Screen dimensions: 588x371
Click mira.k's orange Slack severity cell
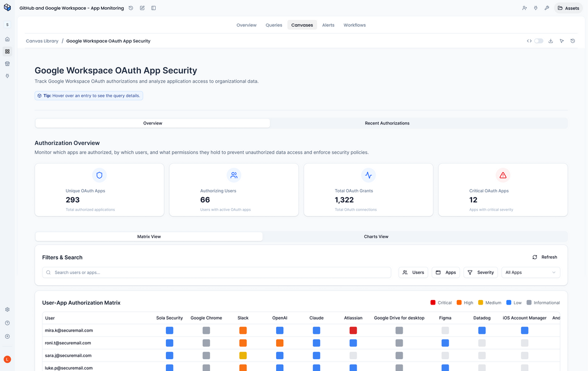tap(243, 330)
